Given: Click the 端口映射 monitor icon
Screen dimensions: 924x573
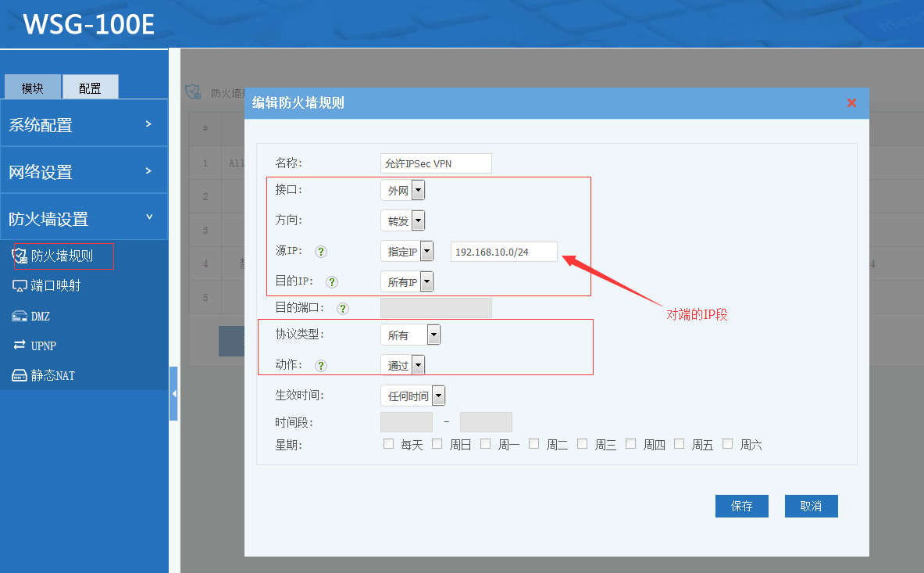Looking at the screenshot, I should coord(20,286).
